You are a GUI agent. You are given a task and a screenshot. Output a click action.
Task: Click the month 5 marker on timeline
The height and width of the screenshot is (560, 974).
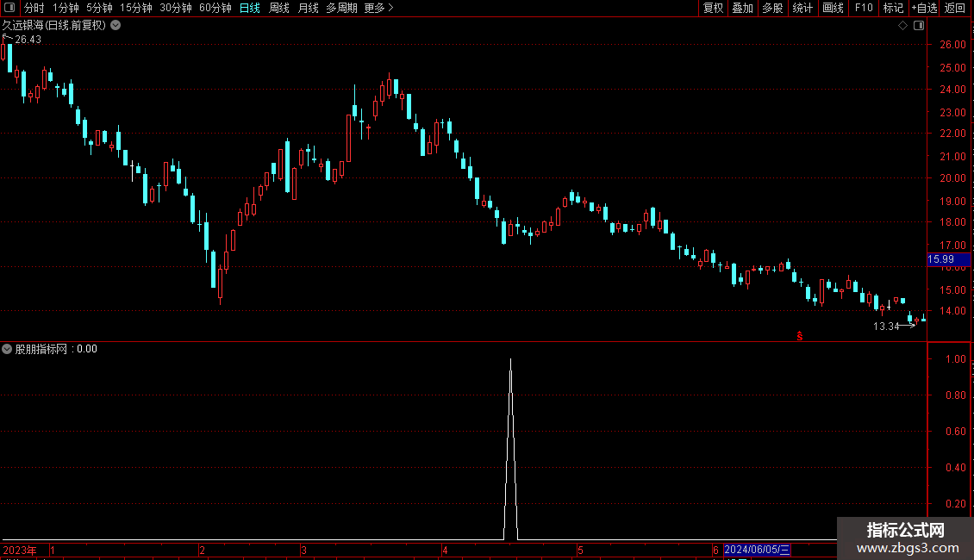[x=580, y=550]
